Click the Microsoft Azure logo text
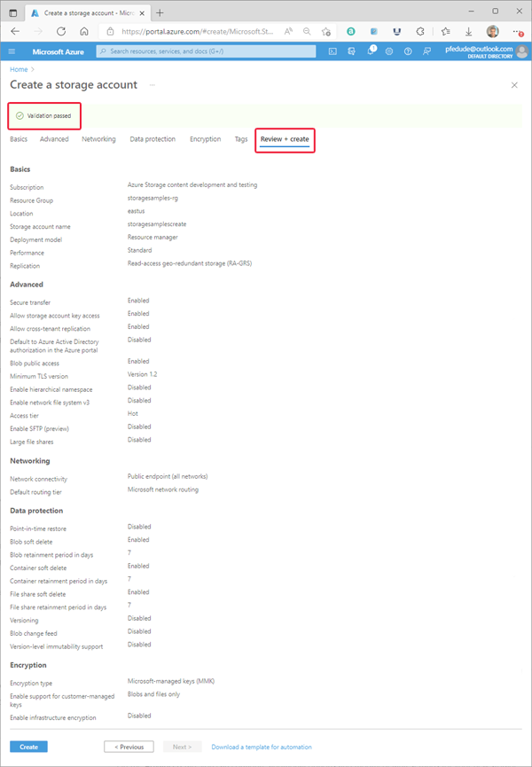 coord(59,51)
